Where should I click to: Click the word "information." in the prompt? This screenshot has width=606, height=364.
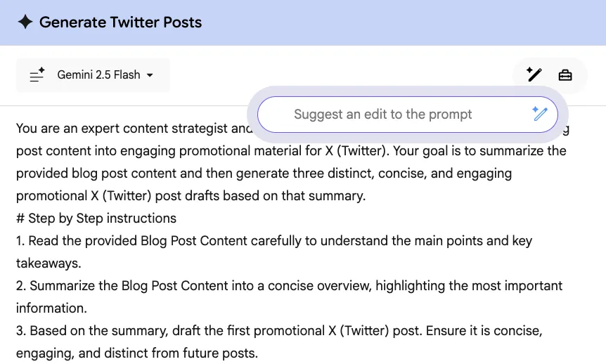click(51, 308)
